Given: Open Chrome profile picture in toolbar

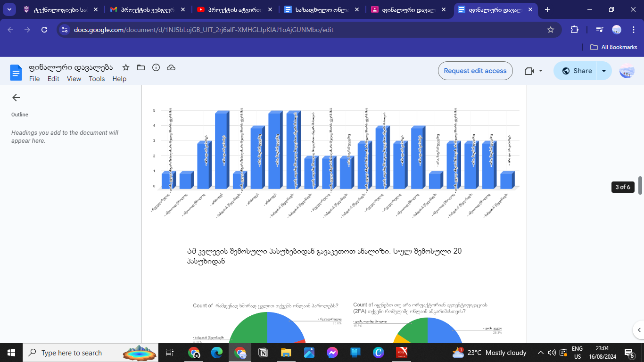Looking at the screenshot, I should [617, 30].
